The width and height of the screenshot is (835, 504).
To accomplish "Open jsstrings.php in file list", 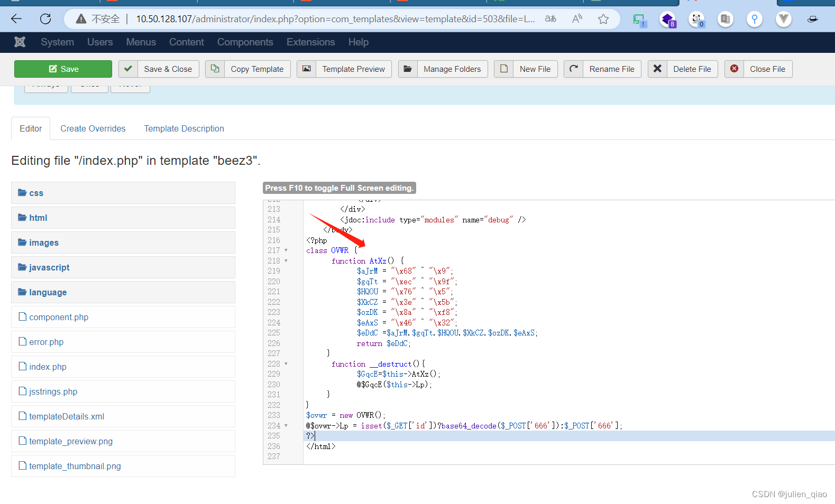I will tap(123, 391).
